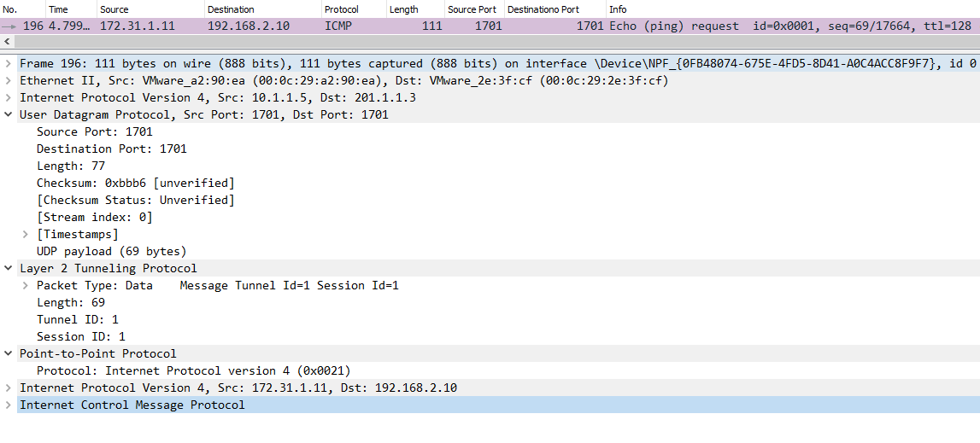Sort packets by the Time column header

click(x=59, y=9)
